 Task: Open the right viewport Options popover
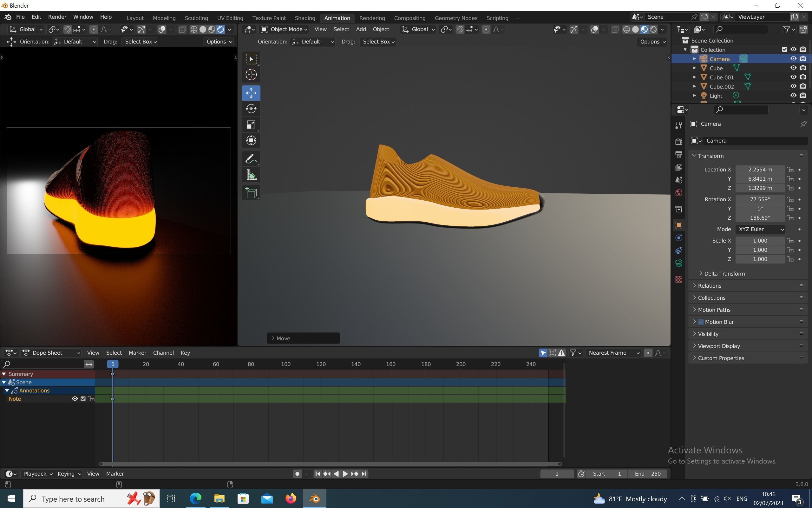653,42
